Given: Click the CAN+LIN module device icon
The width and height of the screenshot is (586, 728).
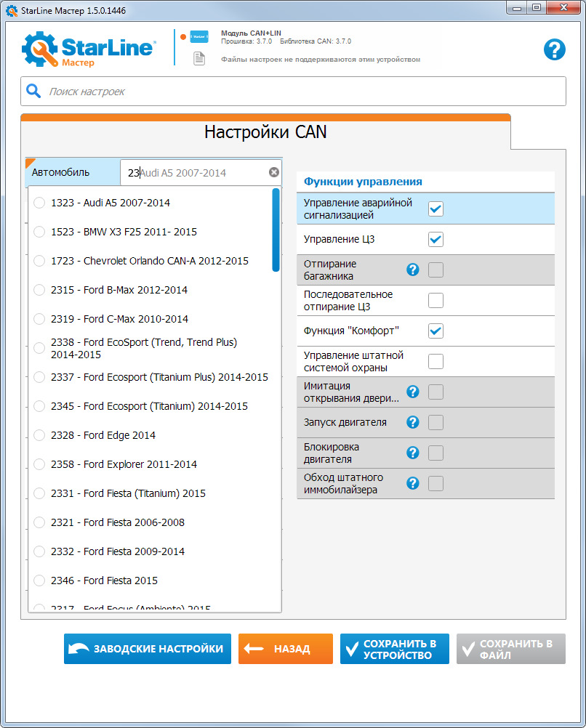Looking at the screenshot, I should tap(199, 36).
